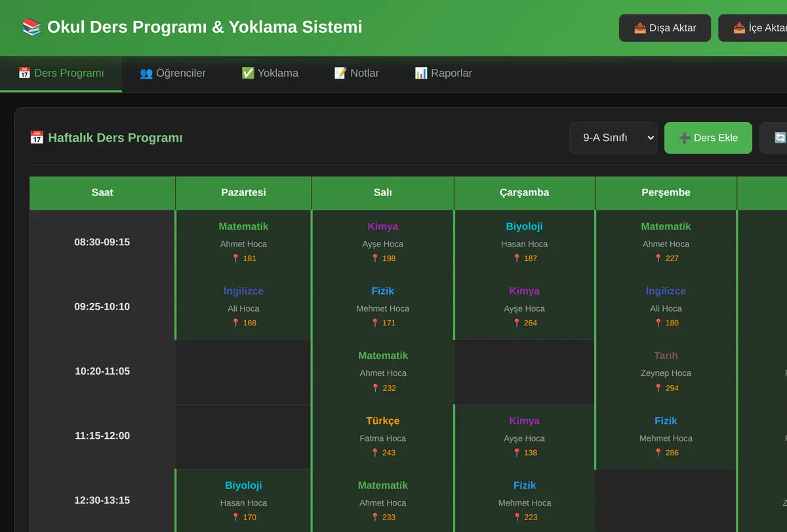
Task: Open the Raporlar tab
Action: 443,73
